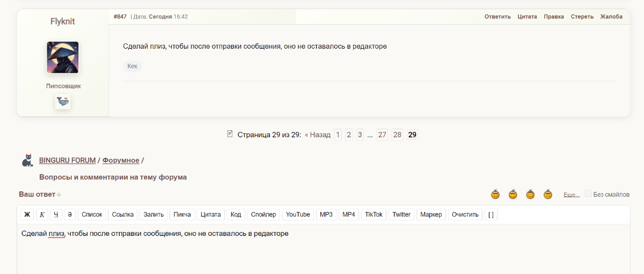
Task: Click Flyknit's samurai avatar image
Action: [x=63, y=57]
